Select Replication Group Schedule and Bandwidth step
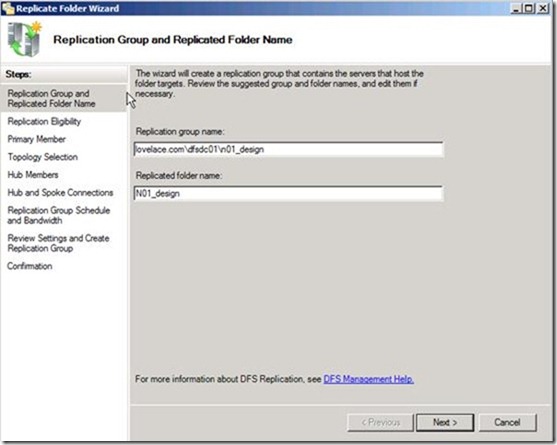Viewport: 557px width, 445px height. 59,215
